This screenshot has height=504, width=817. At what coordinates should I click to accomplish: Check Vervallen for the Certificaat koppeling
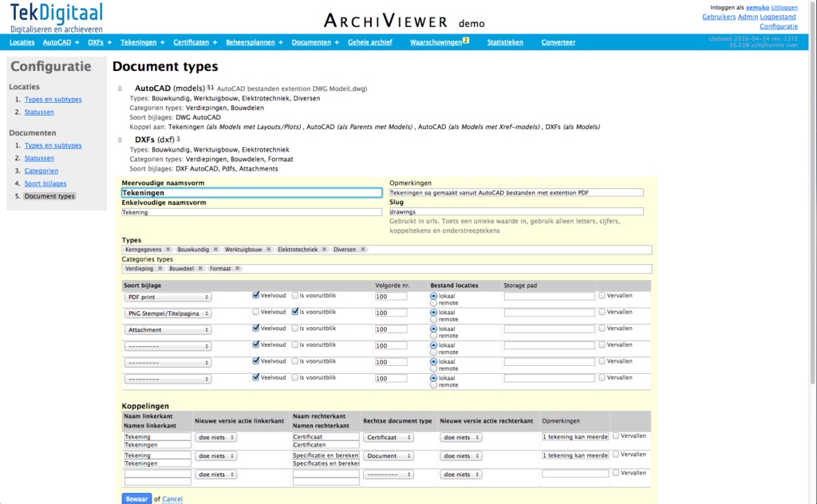(616, 435)
